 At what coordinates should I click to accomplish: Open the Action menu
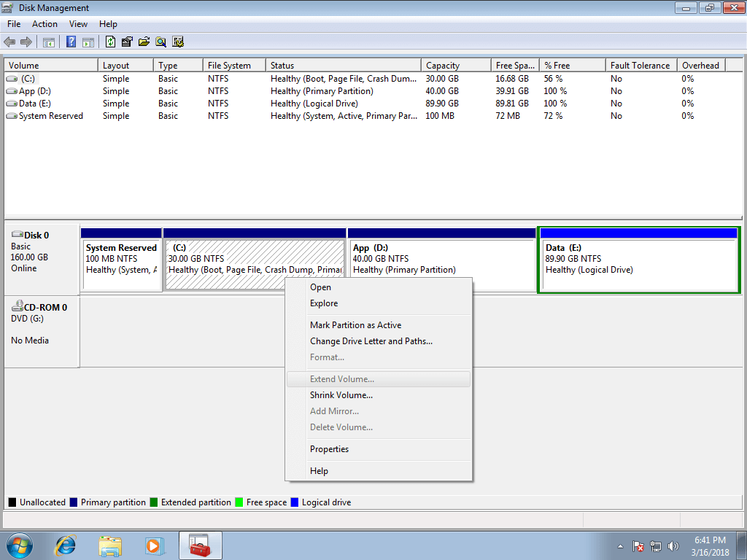pyautogui.click(x=44, y=23)
